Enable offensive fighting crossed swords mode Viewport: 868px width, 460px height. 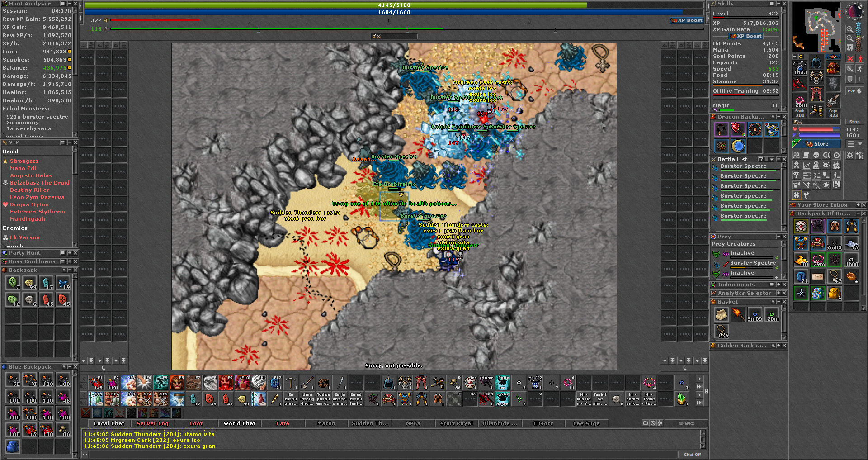click(x=850, y=59)
